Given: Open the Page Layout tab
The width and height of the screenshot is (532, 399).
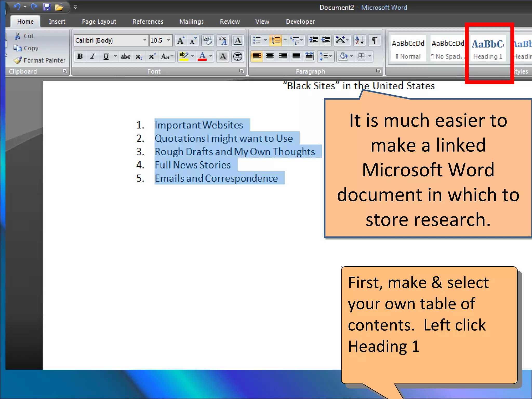Looking at the screenshot, I should pyautogui.click(x=99, y=22).
